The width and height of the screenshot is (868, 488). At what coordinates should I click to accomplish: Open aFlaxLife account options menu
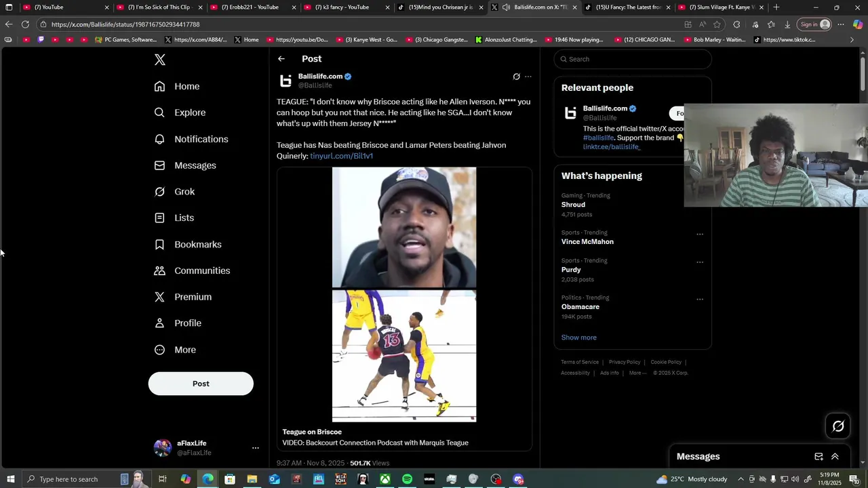(x=256, y=448)
